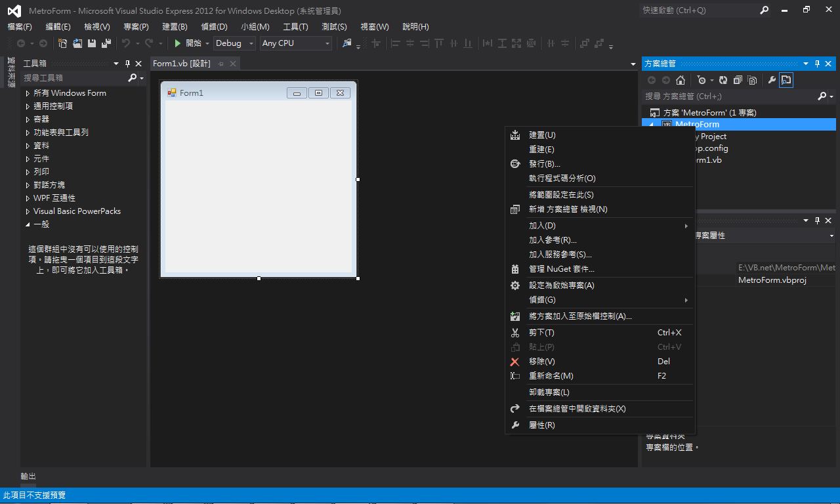Choose 加入參考(R)... in the context menu

(600, 240)
